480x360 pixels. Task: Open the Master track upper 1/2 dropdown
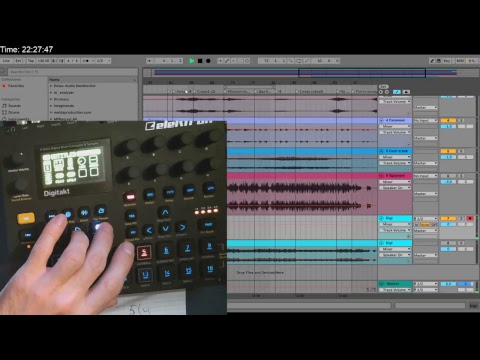point(426,284)
